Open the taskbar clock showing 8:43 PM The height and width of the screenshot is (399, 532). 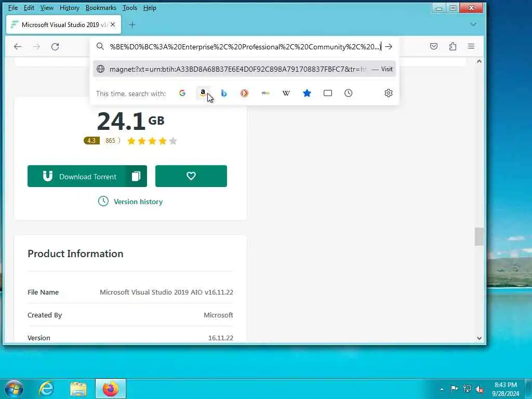pyautogui.click(x=506, y=389)
